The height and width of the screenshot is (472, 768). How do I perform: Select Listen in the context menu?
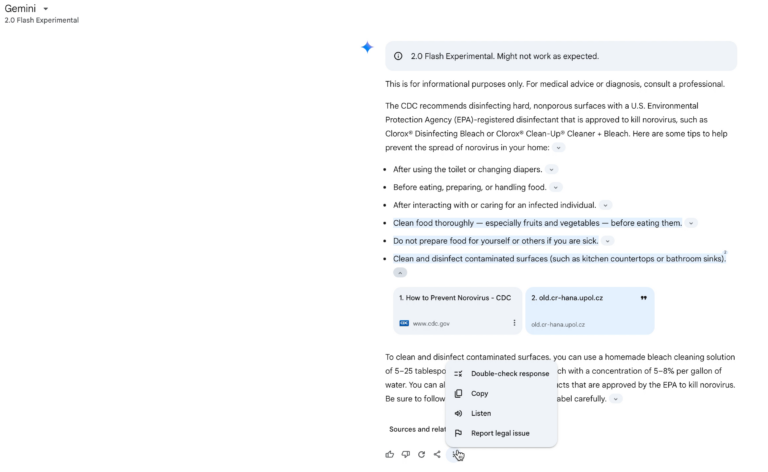[481, 413]
